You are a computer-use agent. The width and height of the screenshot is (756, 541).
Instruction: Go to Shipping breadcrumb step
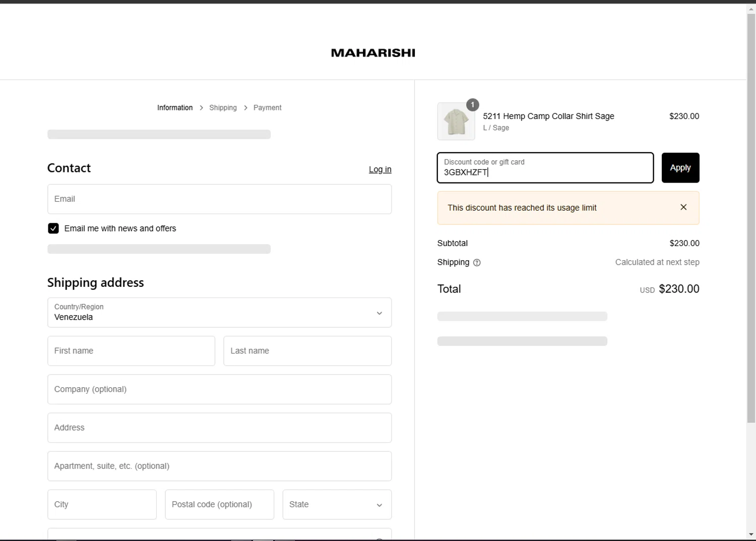click(x=223, y=108)
